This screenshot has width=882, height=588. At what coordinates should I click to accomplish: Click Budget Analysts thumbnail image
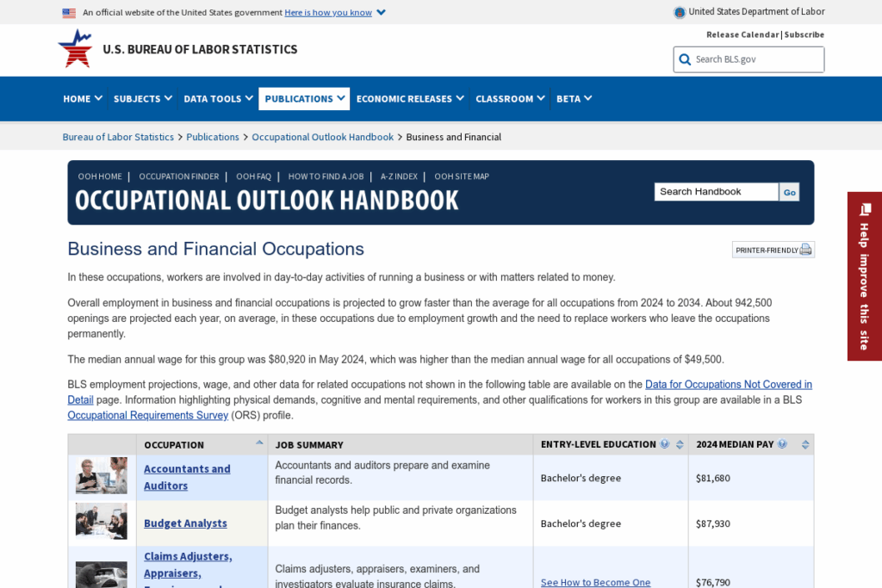coord(102,521)
